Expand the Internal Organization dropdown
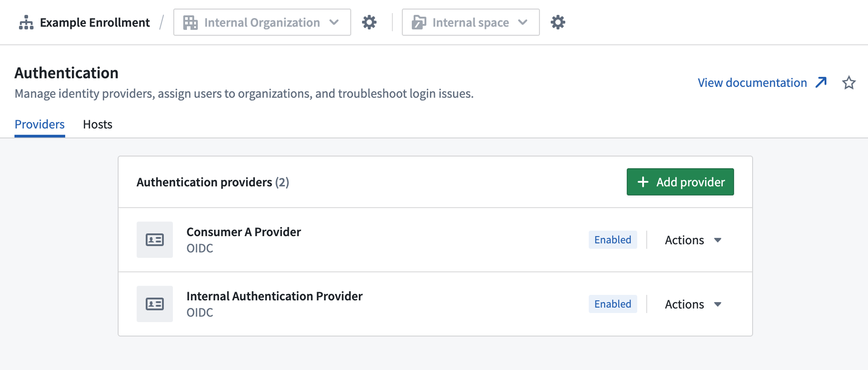This screenshot has height=370, width=868. 334,23
